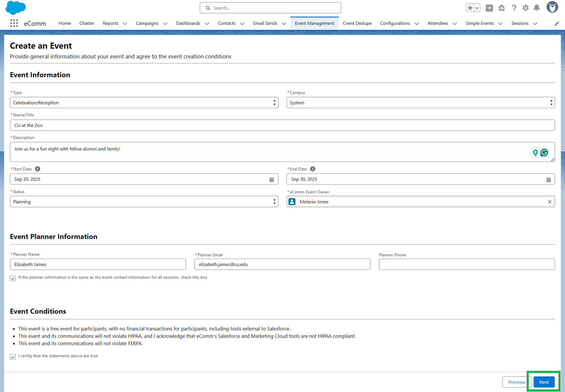Click the empty Planner Phone field

pos(467,264)
